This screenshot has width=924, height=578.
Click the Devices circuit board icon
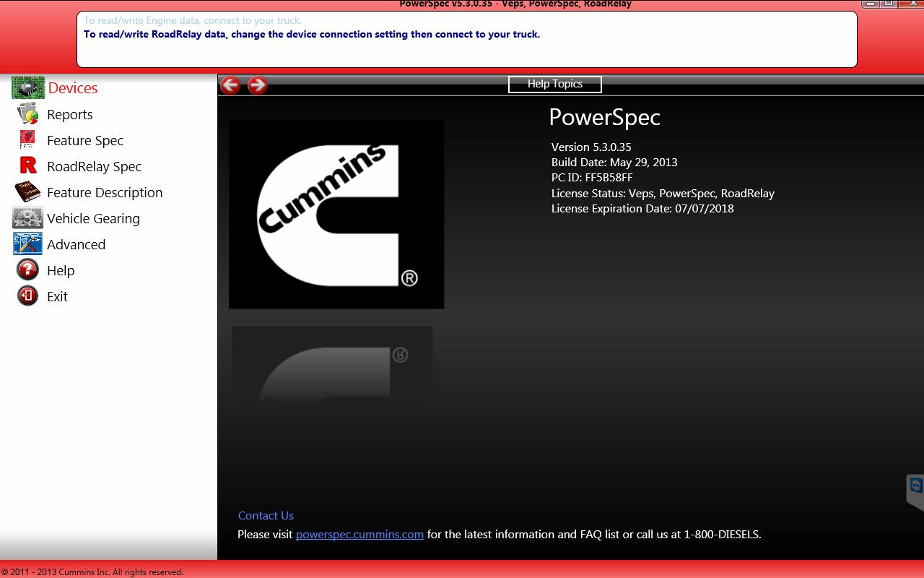[28, 88]
